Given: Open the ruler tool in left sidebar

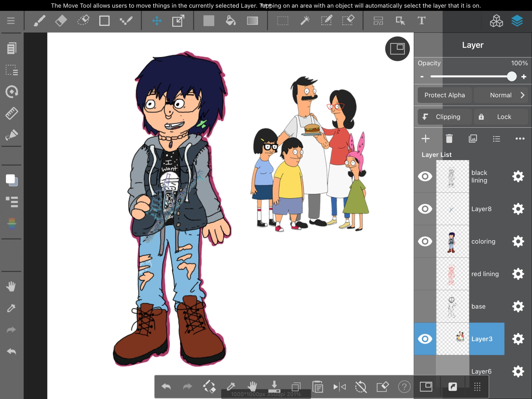Looking at the screenshot, I should click(x=12, y=114).
